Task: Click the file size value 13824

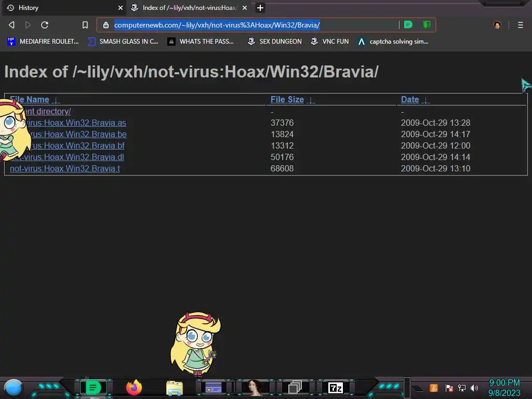Action: [282, 135]
